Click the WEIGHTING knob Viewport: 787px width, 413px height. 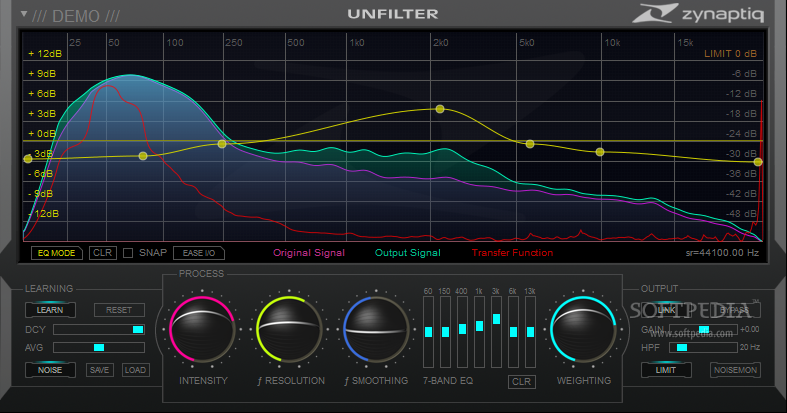click(583, 330)
